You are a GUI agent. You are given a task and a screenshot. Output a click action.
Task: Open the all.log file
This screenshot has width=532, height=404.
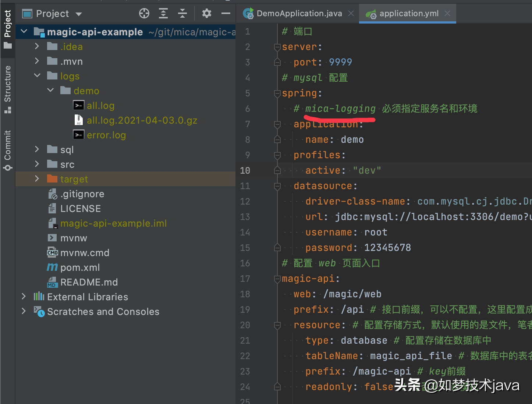[100, 106]
